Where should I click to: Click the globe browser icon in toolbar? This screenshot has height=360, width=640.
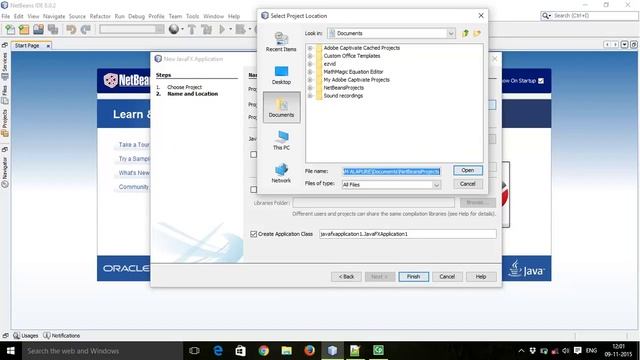point(174,29)
